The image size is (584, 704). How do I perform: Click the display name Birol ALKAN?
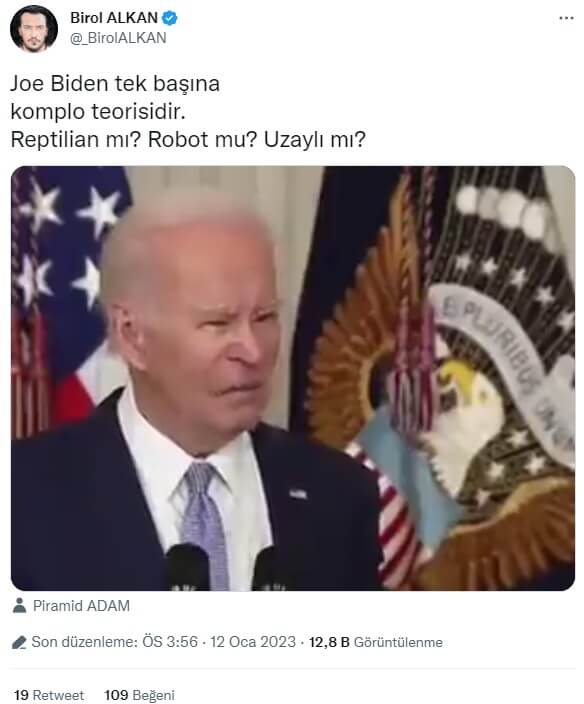[x=114, y=18]
